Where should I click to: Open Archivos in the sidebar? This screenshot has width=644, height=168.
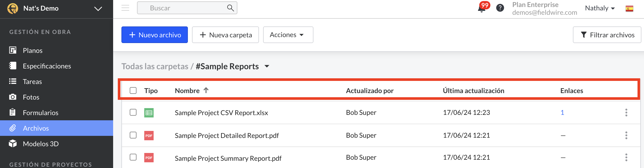57,128
